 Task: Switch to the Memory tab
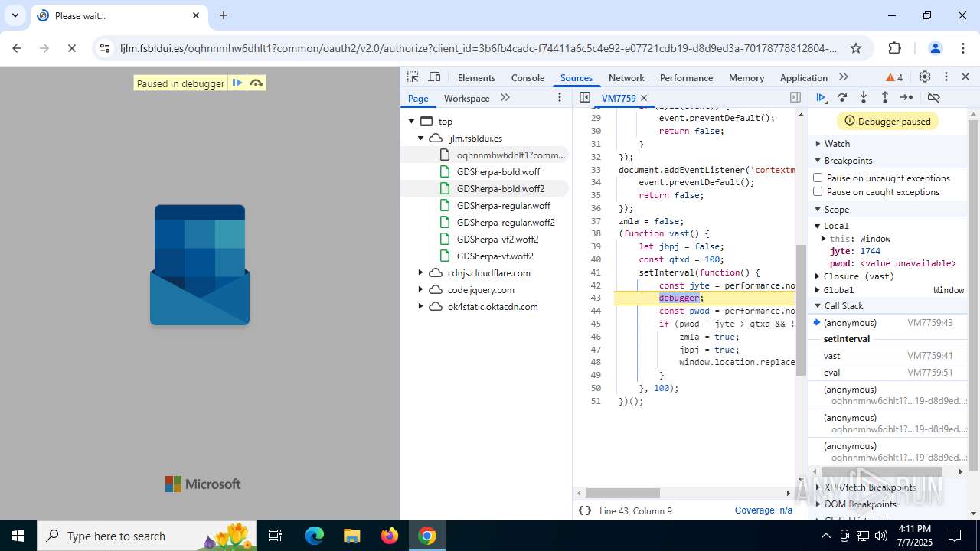[746, 77]
